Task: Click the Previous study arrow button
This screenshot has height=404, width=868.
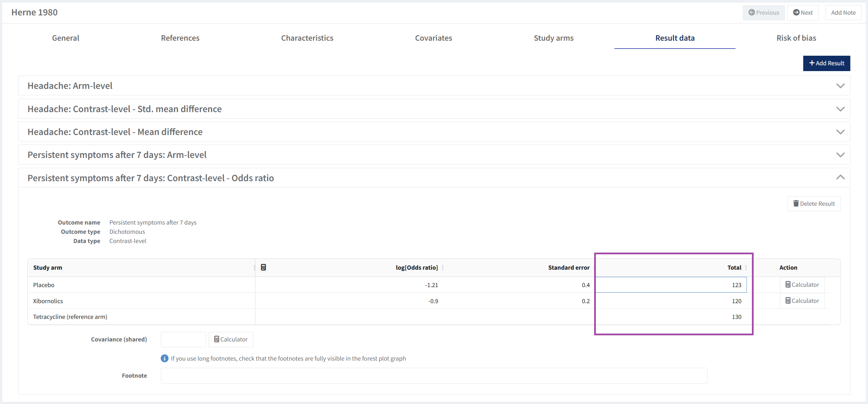Action: pyautogui.click(x=764, y=13)
